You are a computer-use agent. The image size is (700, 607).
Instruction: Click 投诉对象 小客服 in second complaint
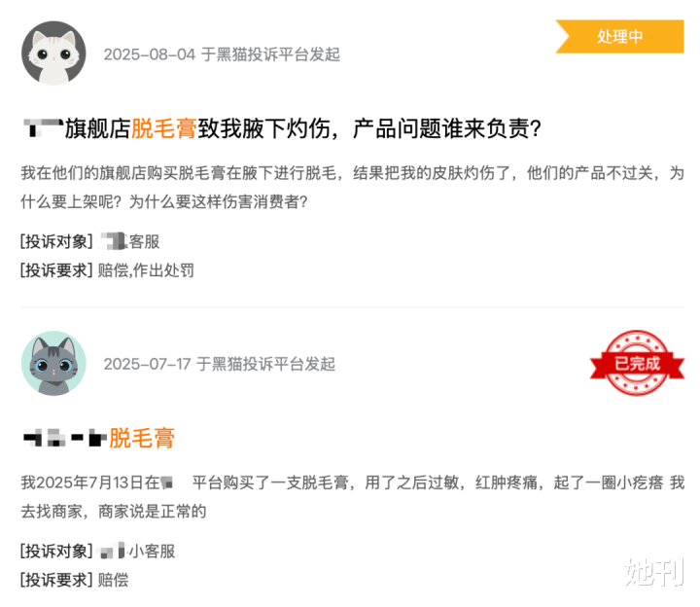tap(98, 552)
